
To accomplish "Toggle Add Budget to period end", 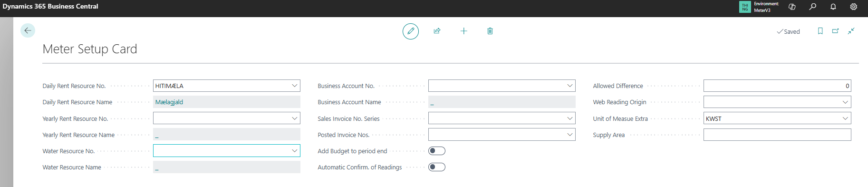I will [437, 151].
